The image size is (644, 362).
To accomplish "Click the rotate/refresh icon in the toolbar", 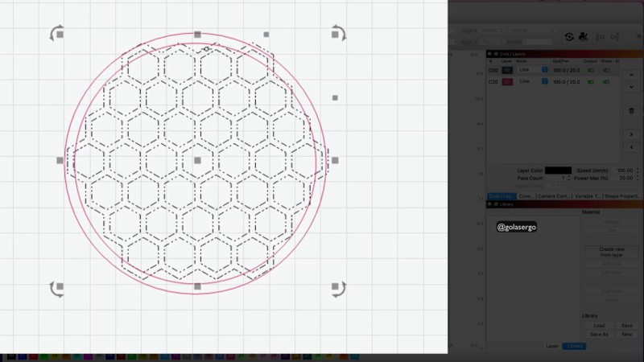I will click(569, 36).
